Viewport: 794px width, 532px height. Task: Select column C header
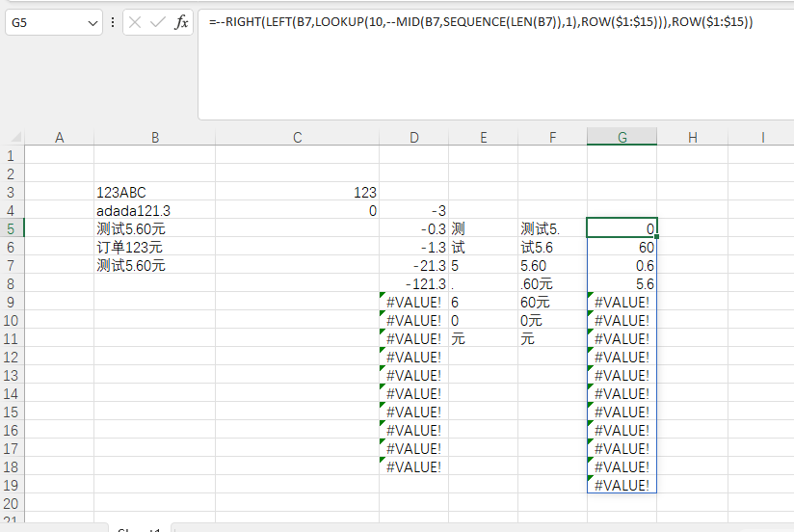297,137
